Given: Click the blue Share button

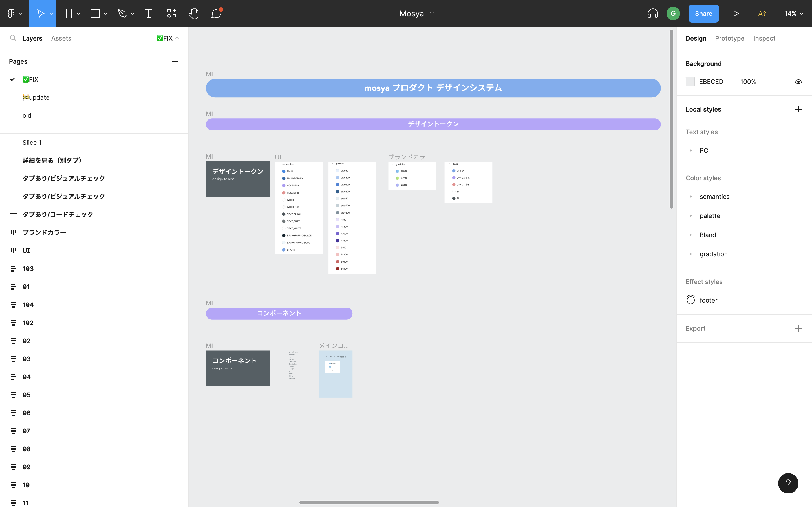Looking at the screenshot, I should pos(703,14).
